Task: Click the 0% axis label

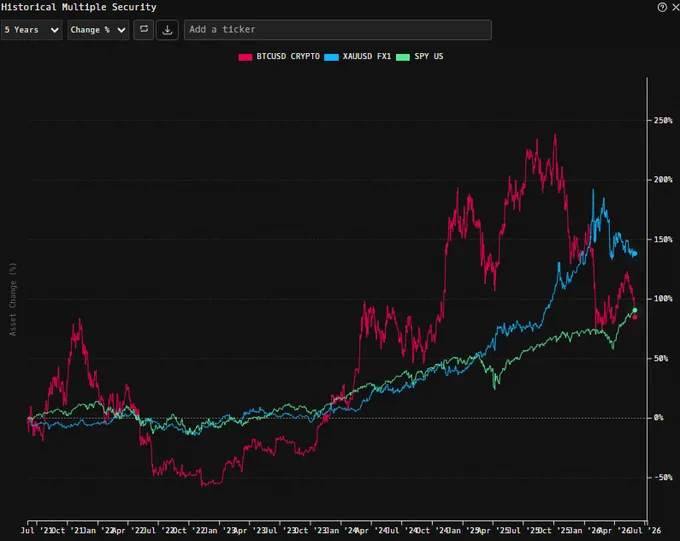Action: (x=658, y=417)
